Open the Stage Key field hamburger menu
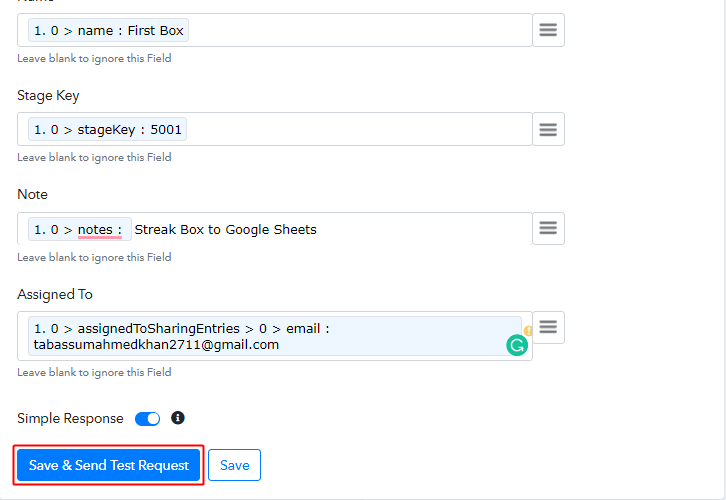 (x=548, y=129)
